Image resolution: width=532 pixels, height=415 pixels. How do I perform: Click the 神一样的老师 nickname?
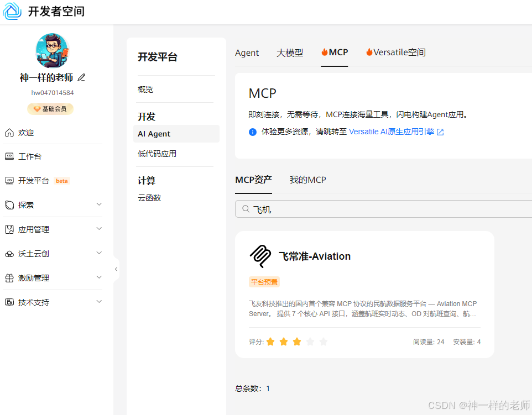point(46,78)
